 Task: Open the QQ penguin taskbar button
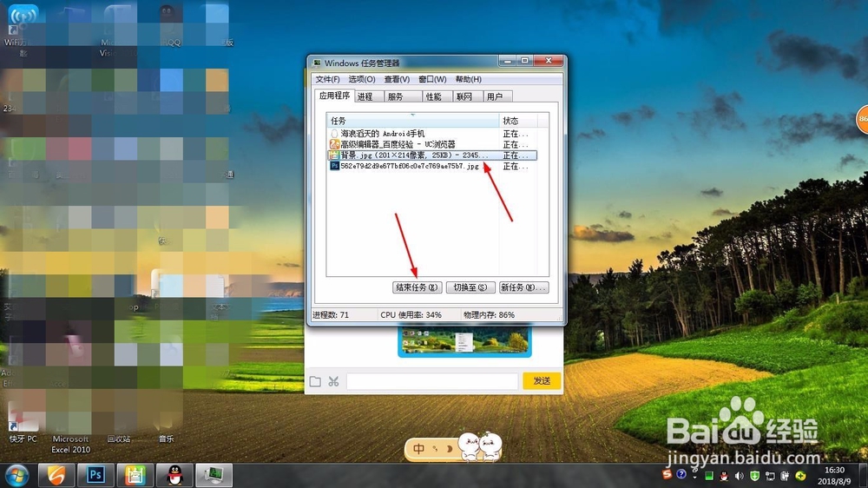click(174, 475)
